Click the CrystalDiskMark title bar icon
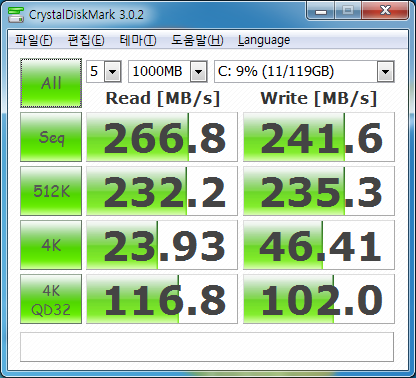Image resolution: width=416 pixels, height=378 pixels. click(x=16, y=14)
